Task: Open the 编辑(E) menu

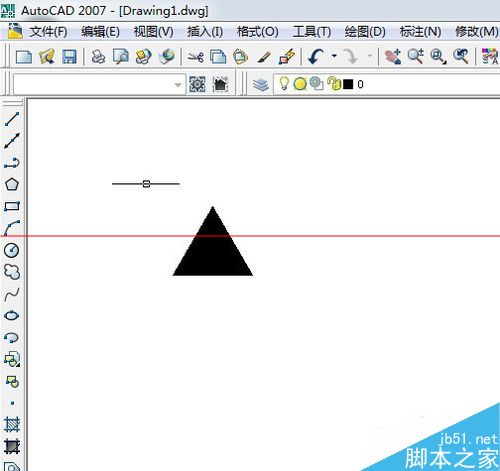Action: pos(100,32)
